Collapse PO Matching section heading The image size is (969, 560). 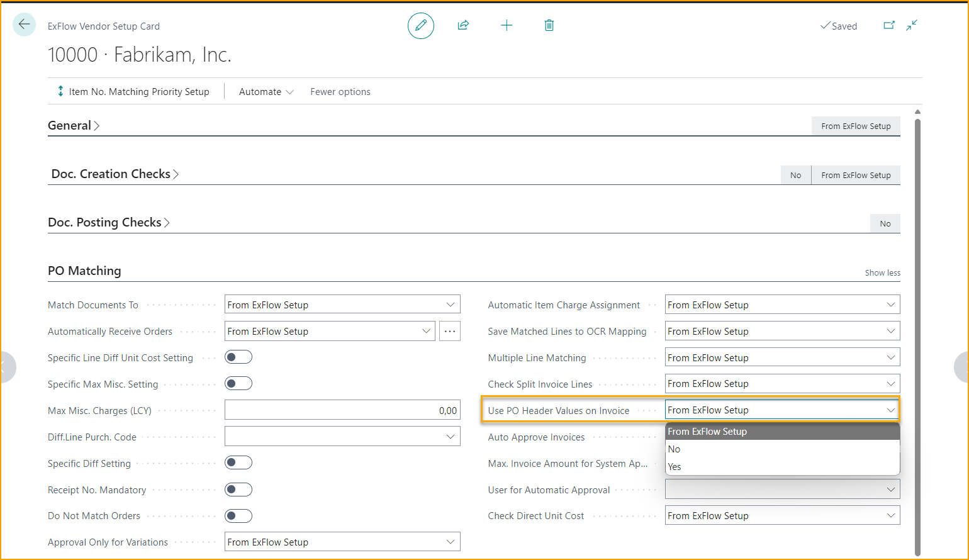tap(84, 271)
